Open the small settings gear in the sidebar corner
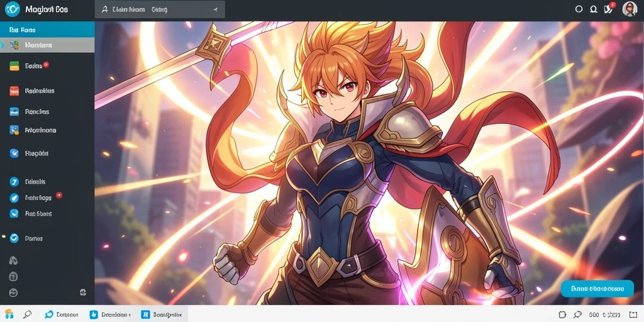Viewport: 644px width, 322px height. click(82, 292)
